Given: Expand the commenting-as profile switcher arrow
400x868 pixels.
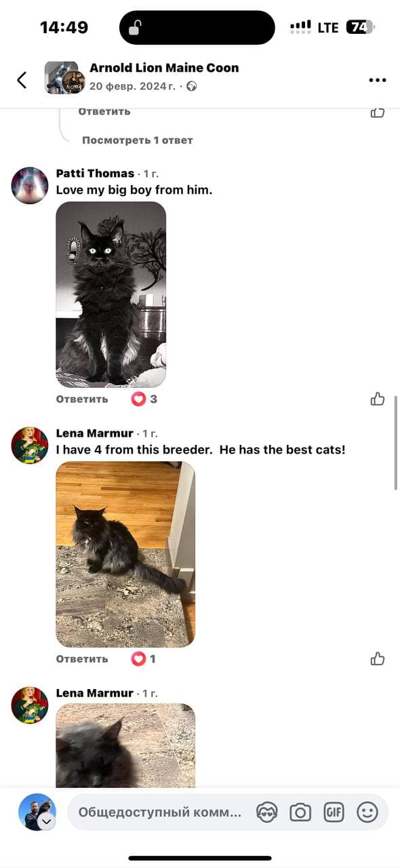Looking at the screenshot, I should coord(46,821).
